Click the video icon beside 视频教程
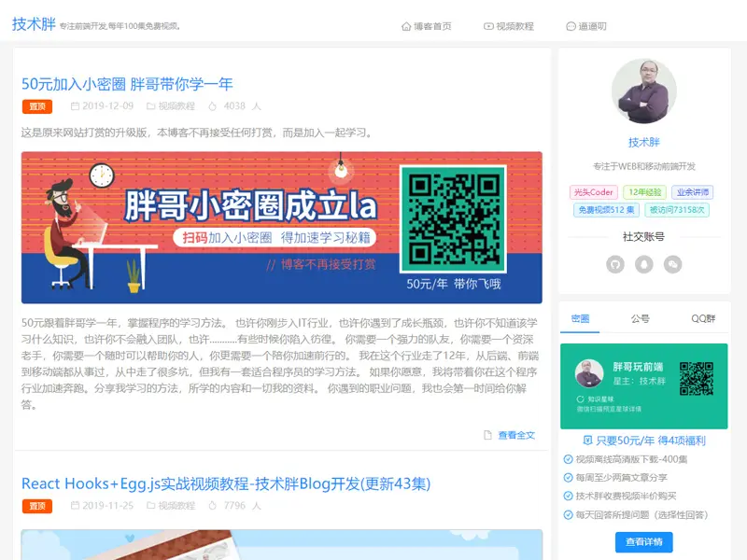 click(x=488, y=26)
